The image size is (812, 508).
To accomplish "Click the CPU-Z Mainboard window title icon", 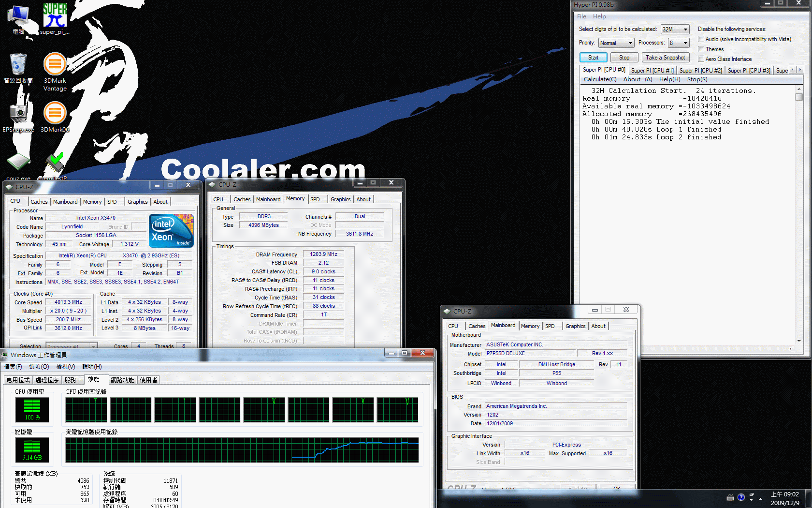I will click(447, 311).
